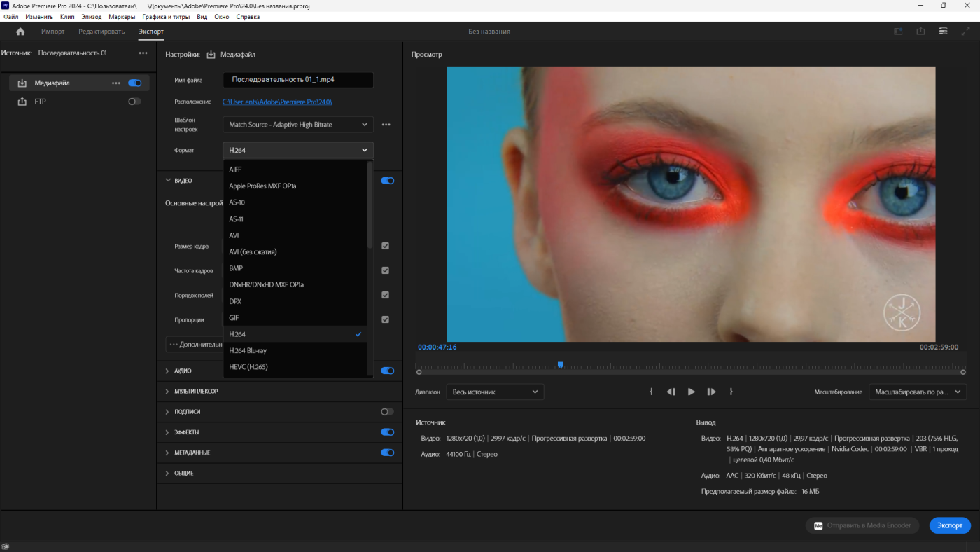The width and height of the screenshot is (980, 552).
Task: Switch to the Импорт tab
Action: [x=52, y=32]
